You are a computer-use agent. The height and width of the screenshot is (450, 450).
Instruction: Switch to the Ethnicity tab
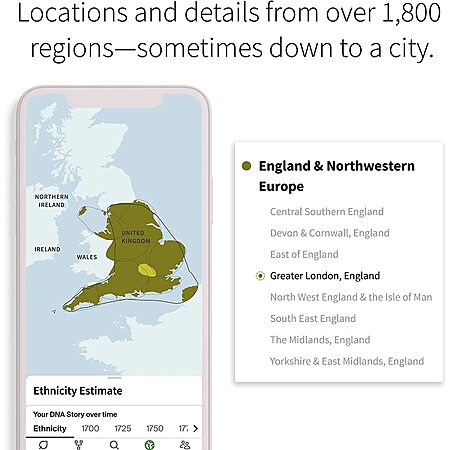tap(50, 428)
